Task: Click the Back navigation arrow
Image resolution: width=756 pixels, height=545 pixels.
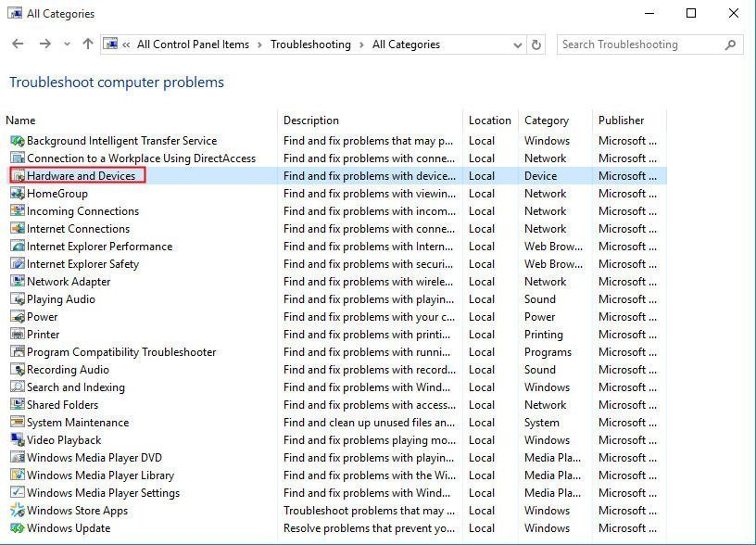Action: pyautogui.click(x=18, y=44)
